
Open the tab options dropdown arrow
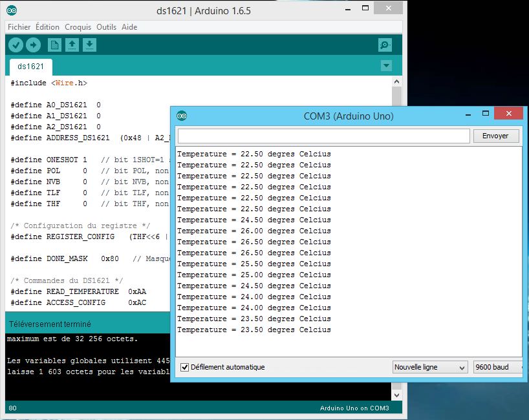point(386,66)
